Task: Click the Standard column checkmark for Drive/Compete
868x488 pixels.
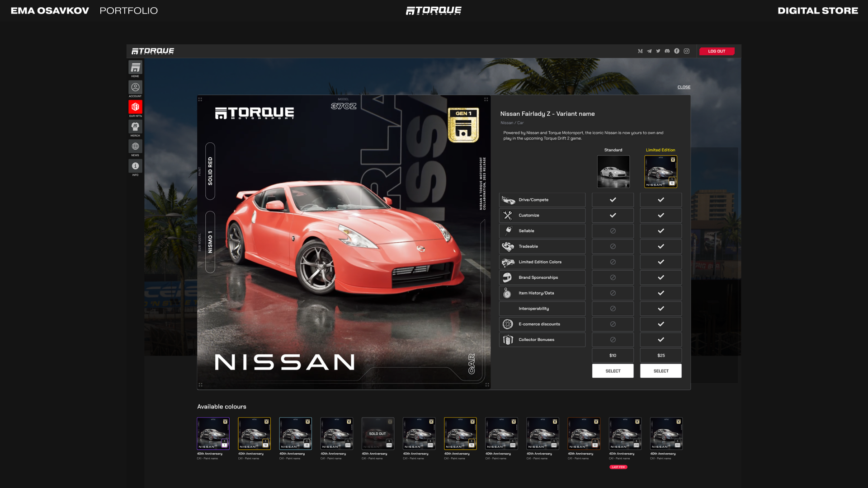Action: coord(613,200)
